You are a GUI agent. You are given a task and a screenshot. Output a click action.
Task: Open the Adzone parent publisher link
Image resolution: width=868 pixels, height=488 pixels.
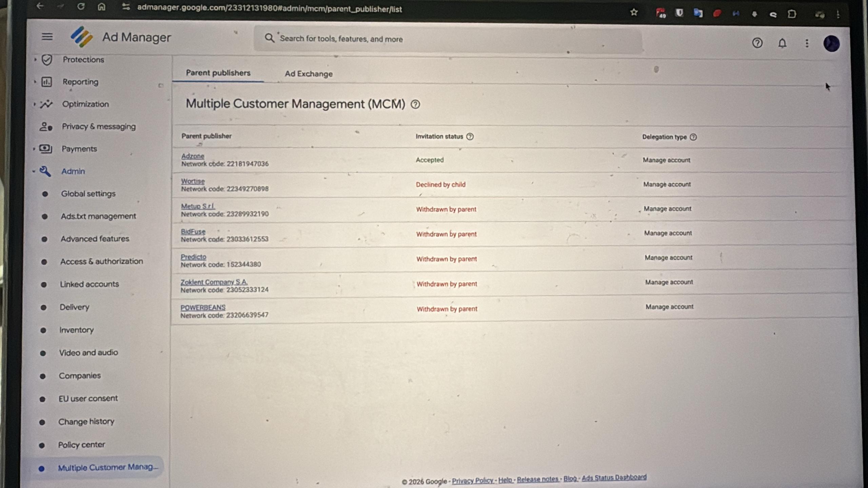[x=193, y=156]
